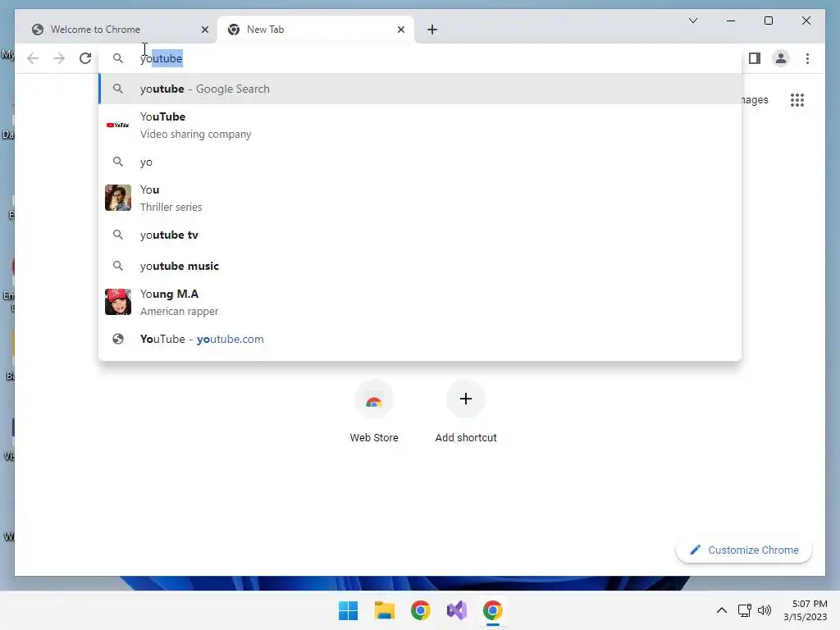Open the Web Store shortcut

pyautogui.click(x=374, y=412)
